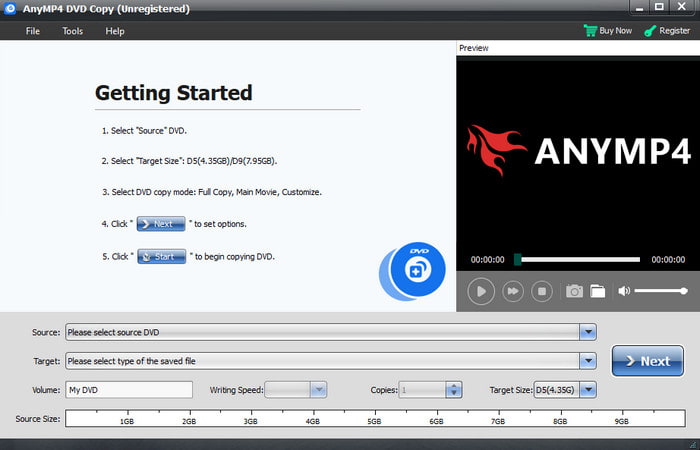This screenshot has width=700, height=450.
Task: Open the Target Size dropdown
Action: click(588, 390)
